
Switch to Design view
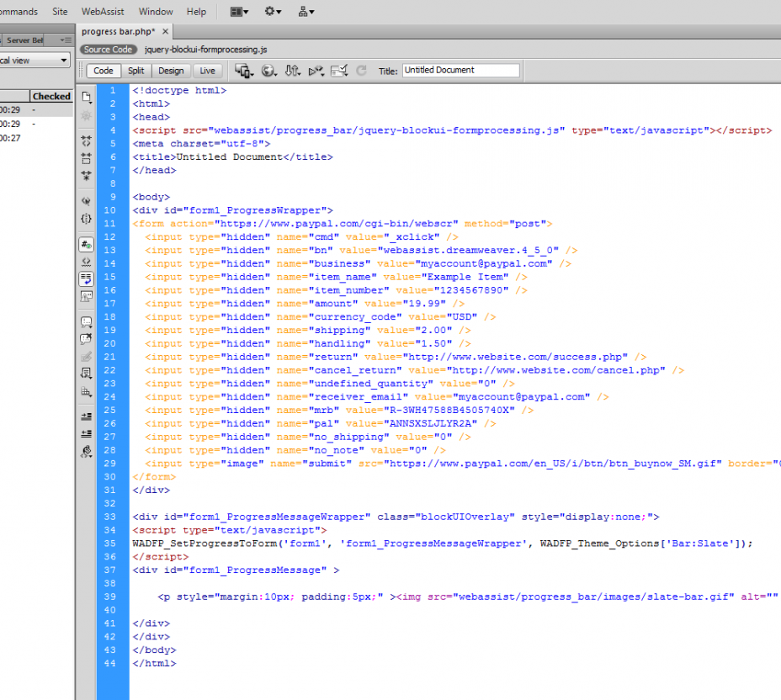tap(171, 71)
